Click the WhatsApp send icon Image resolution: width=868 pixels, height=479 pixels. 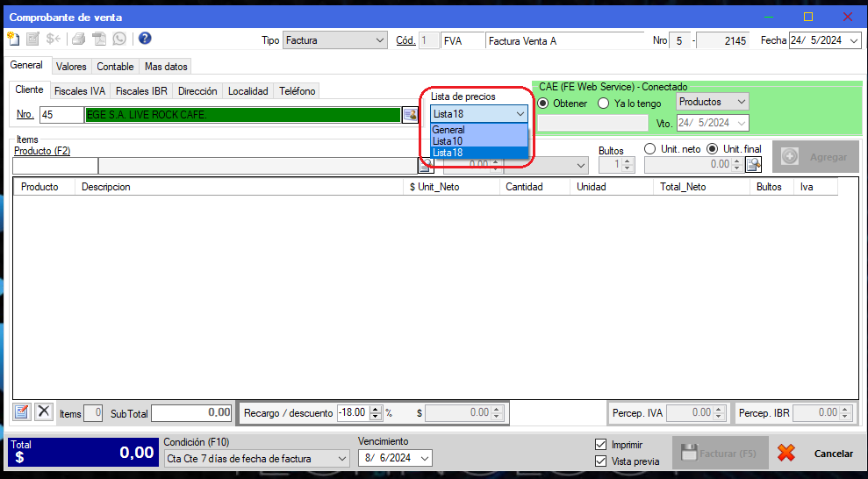click(x=119, y=39)
